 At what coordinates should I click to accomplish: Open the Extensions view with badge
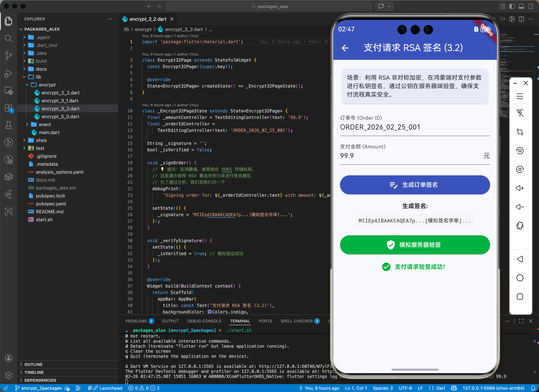[x=8, y=108]
